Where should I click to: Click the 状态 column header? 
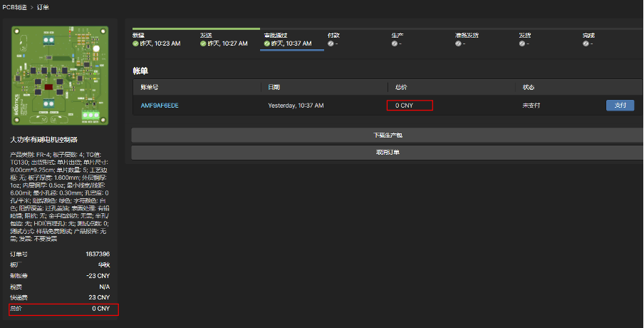click(x=529, y=87)
